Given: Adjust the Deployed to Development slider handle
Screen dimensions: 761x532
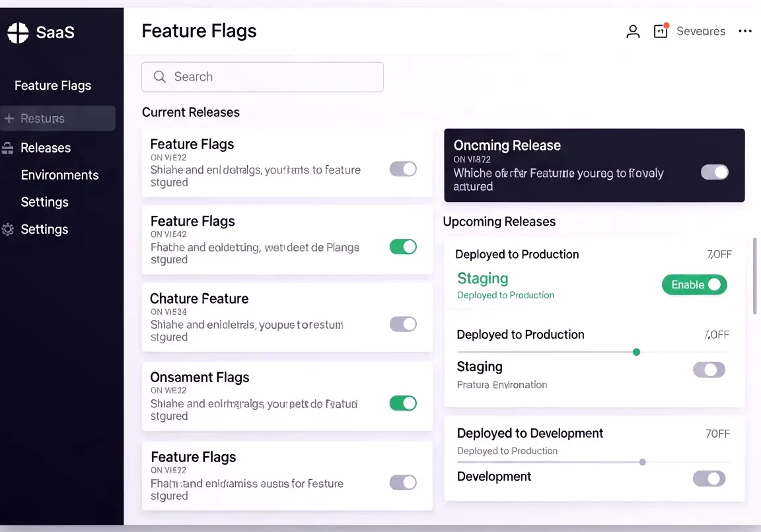Looking at the screenshot, I should 643,462.
